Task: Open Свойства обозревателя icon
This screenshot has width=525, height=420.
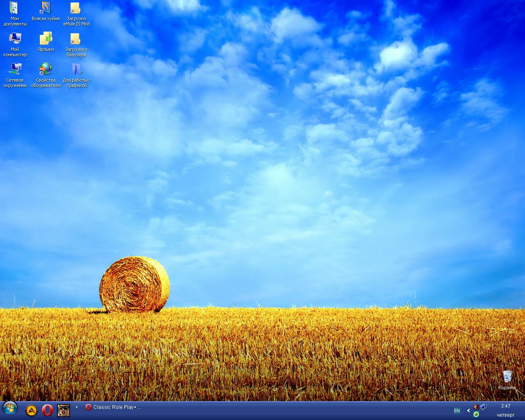Action: (x=46, y=75)
